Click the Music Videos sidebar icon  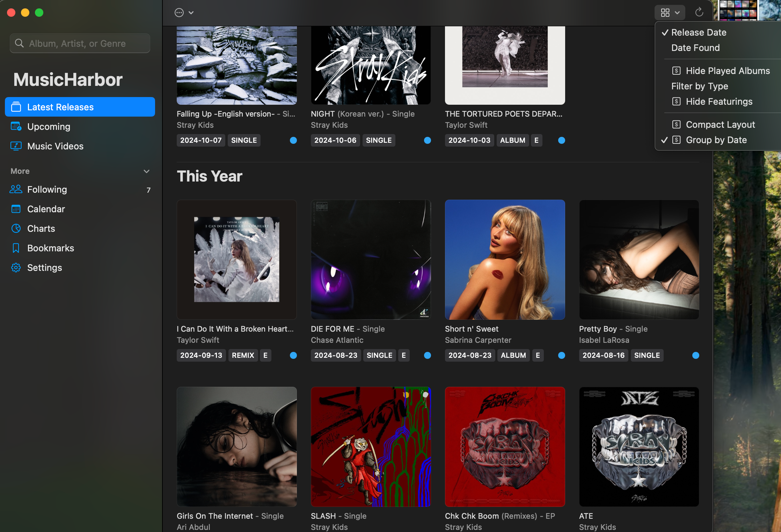pyautogui.click(x=17, y=145)
